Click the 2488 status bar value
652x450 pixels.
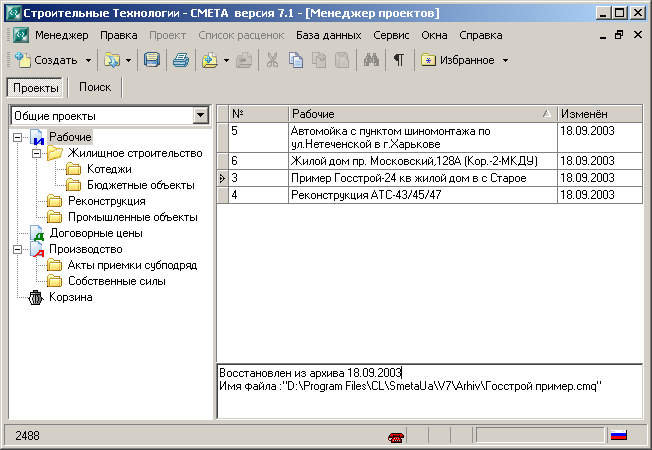[x=27, y=435]
